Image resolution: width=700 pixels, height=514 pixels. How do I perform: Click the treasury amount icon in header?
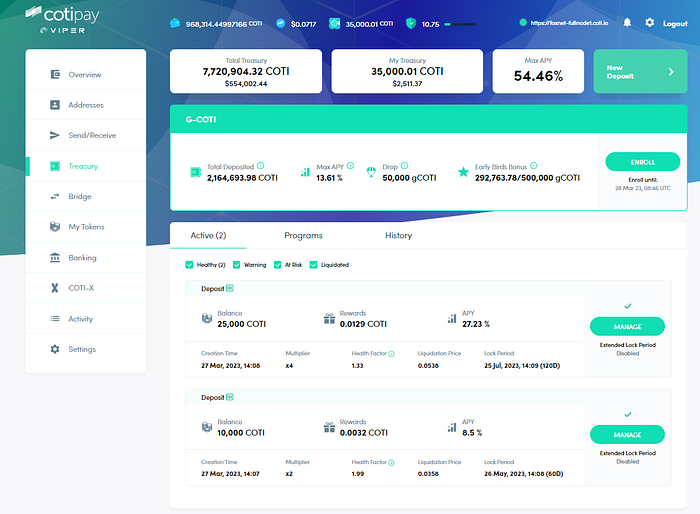click(334, 24)
